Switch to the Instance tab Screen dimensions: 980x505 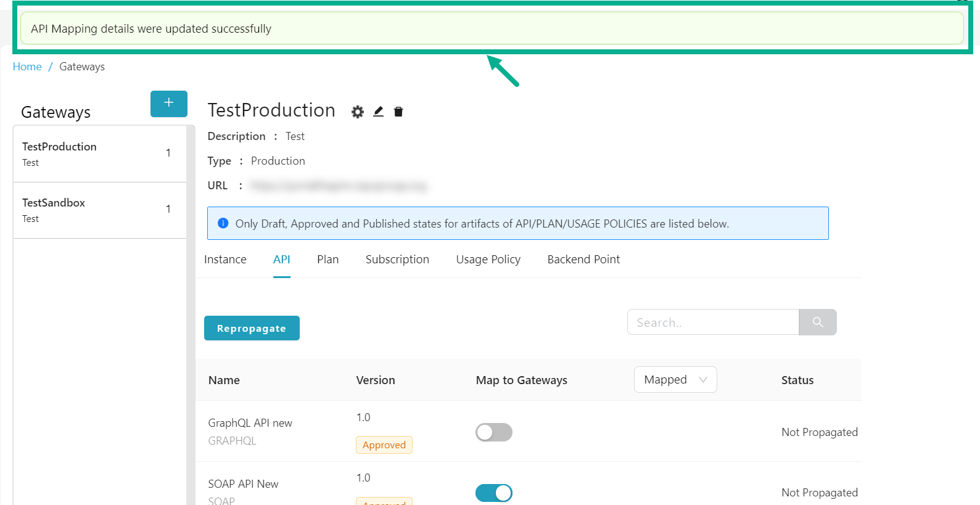225,260
